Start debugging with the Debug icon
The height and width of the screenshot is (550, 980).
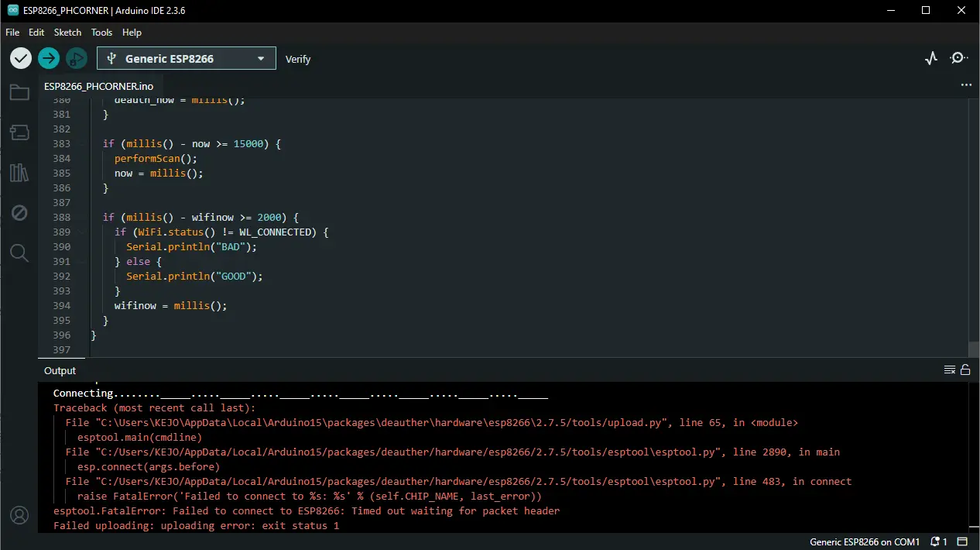(76, 58)
